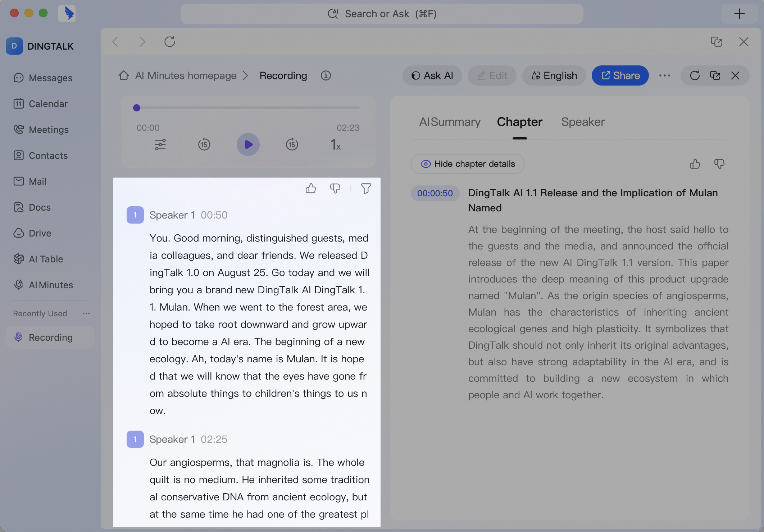The image size is (764, 532).
Task: Click the blue Share button
Action: click(x=620, y=75)
